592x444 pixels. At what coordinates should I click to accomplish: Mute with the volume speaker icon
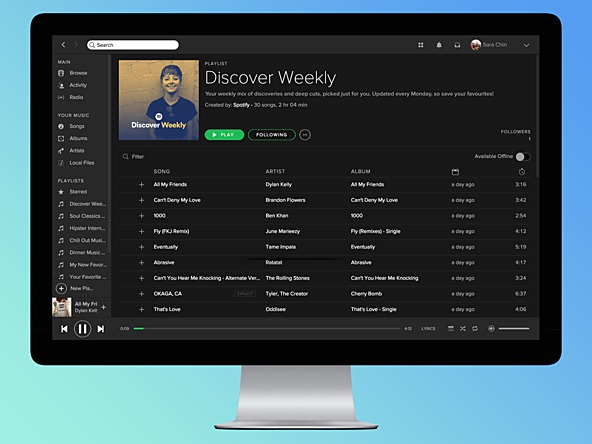pos(491,328)
